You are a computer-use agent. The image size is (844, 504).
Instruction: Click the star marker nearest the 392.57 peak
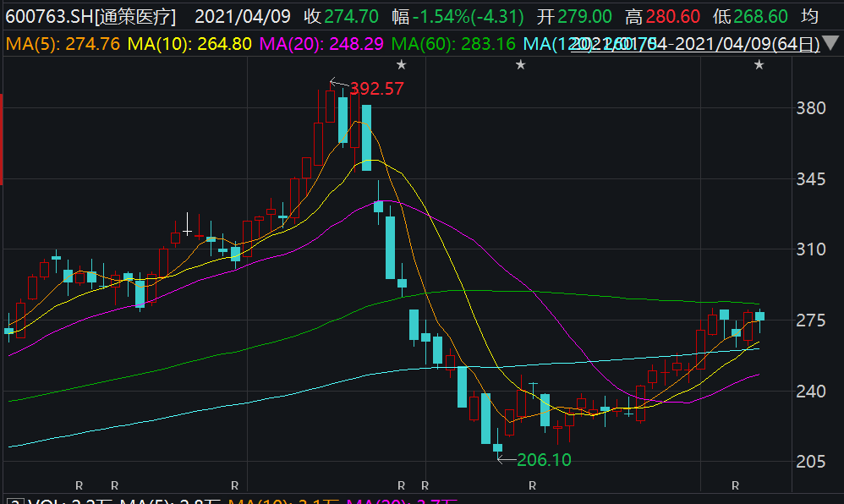tap(401, 65)
